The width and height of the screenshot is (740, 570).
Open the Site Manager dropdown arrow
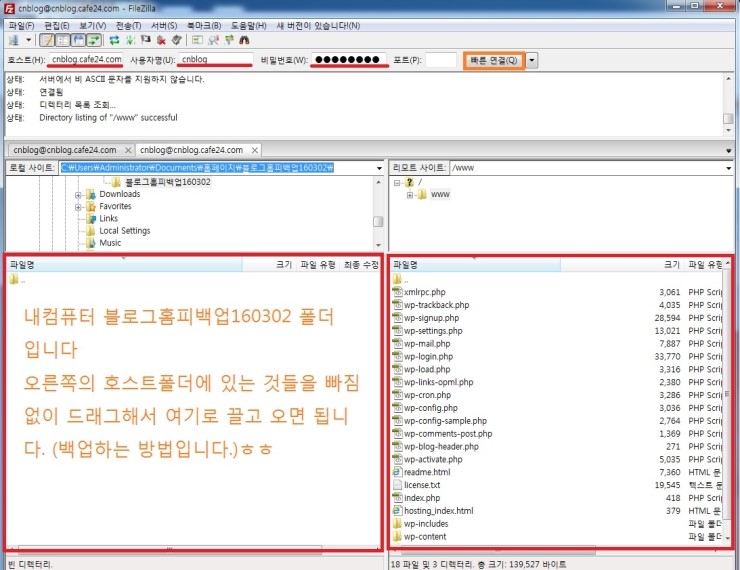click(28, 40)
